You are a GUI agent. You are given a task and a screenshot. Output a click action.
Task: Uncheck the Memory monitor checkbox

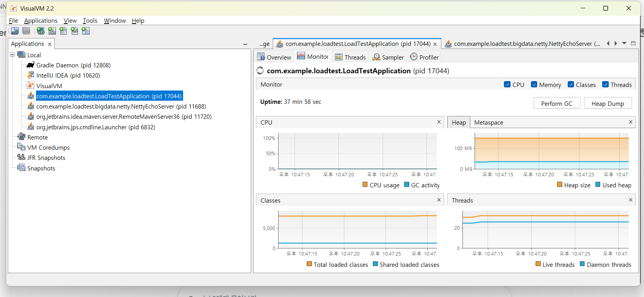point(534,84)
